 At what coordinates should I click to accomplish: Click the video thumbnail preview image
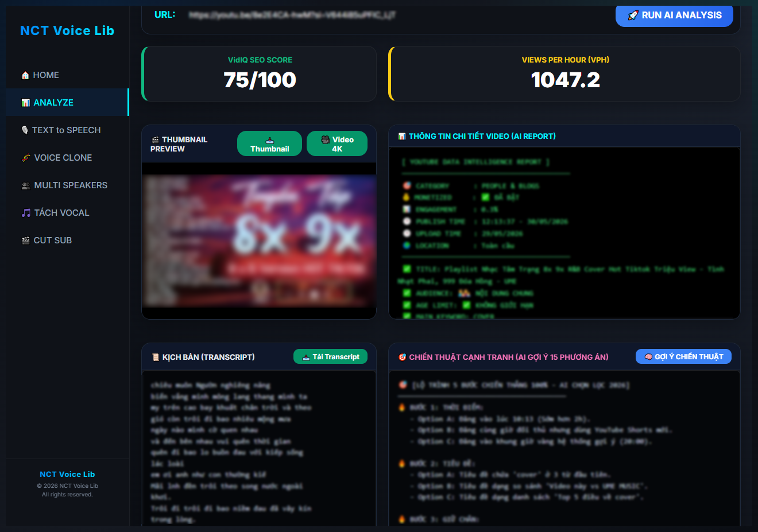[259, 240]
